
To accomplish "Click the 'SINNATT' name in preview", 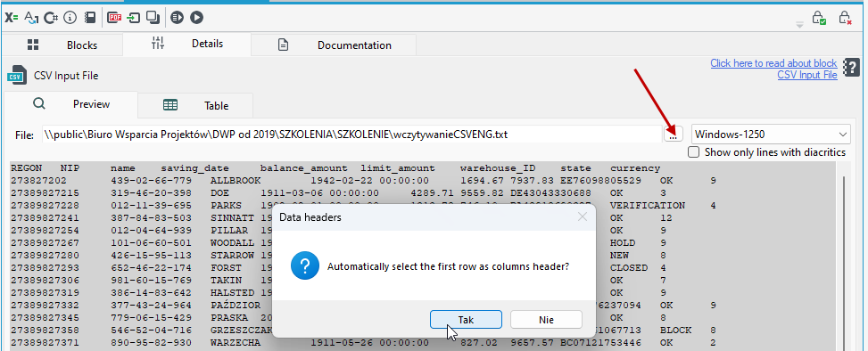I will pyautogui.click(x=232, y=218).
